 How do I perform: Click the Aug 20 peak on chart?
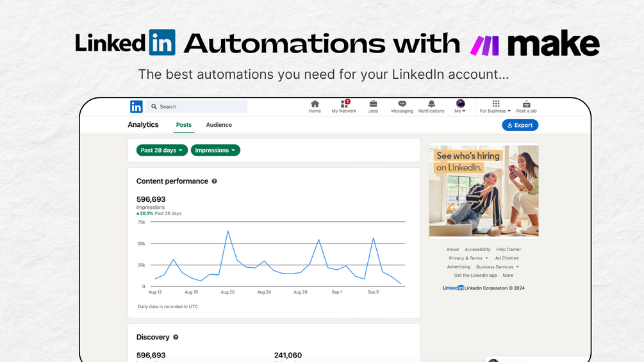tap(228, 231)
